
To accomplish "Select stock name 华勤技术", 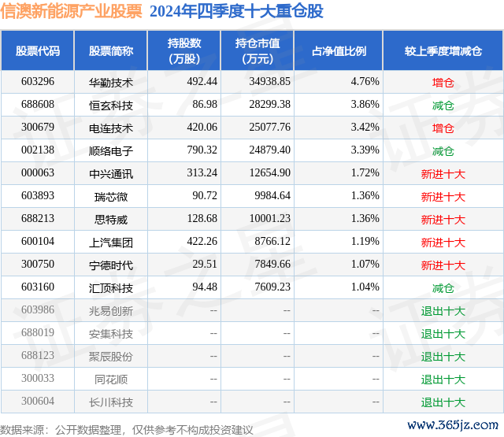I will tap(111, 83).
